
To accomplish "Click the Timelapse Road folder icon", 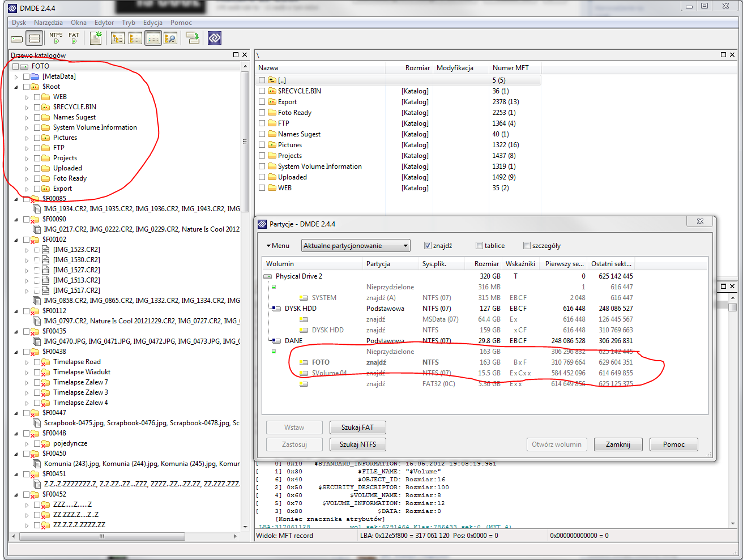I will point(45,362).
